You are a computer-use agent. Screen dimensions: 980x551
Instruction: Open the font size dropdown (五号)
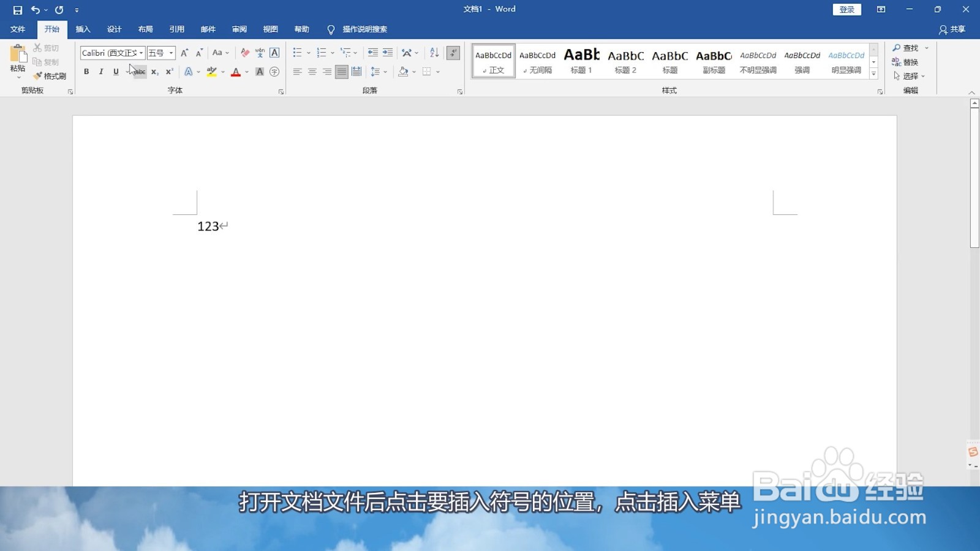point(171,53)
